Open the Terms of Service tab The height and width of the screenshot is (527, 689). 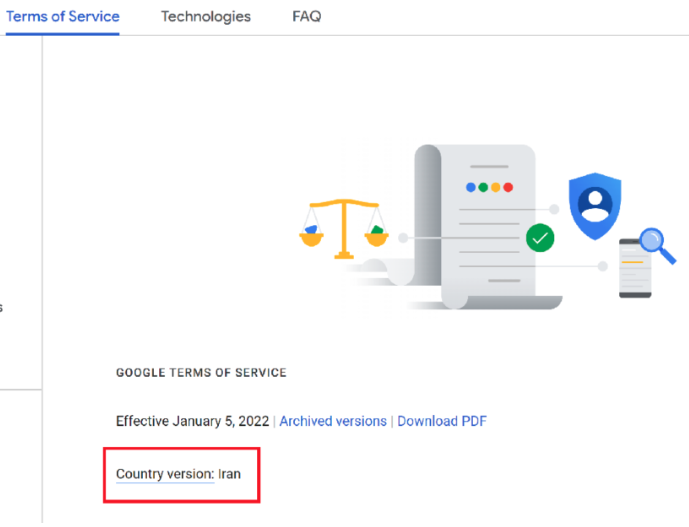coord(62,16)
